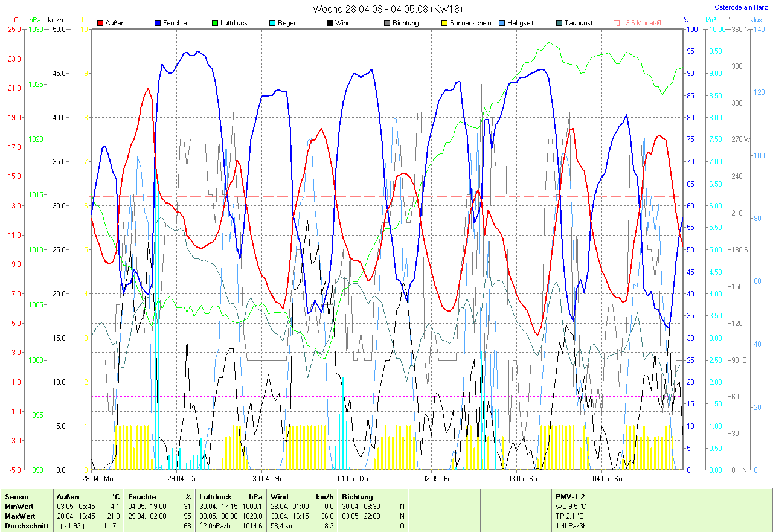Viewport: 773px width, 532px height.
Task: Select the 02.05. Fr date marker
Action: [436, 478]
